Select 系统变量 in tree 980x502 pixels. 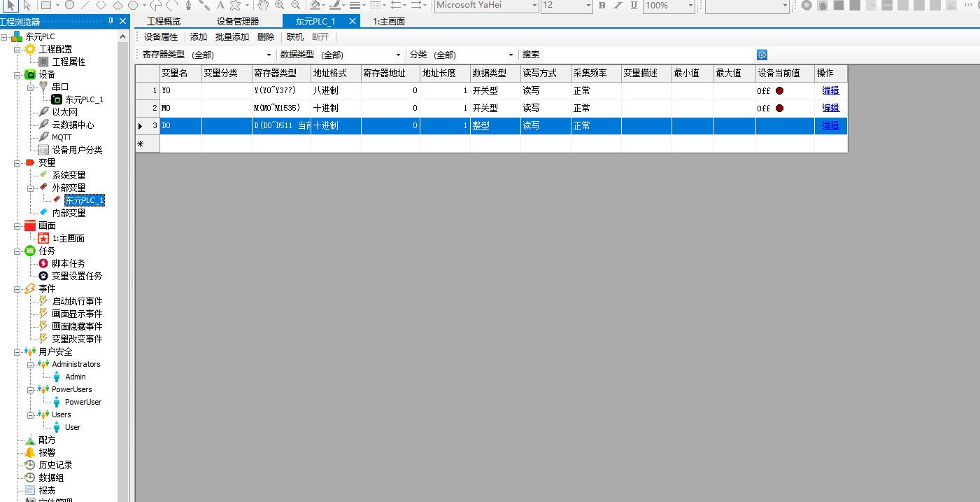tap(69, 175)
